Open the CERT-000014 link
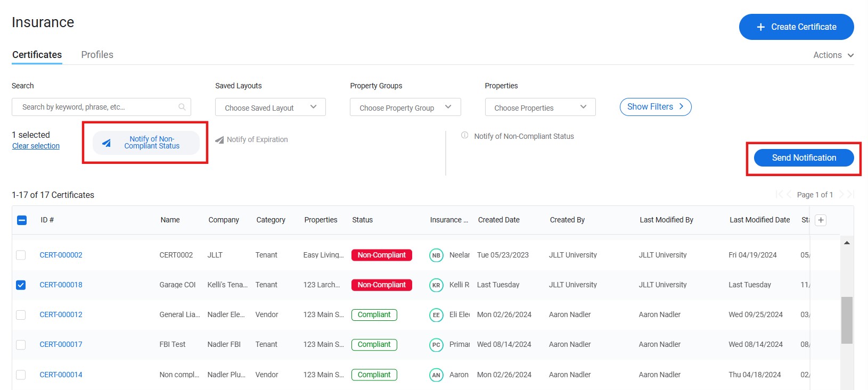This screenshot has height=390, width=868. click(61, 375)
